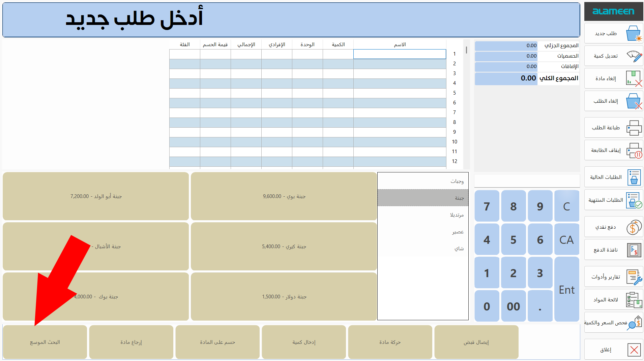The height and width of the screenshot is (361, 644).
Task: Start extended search via البحث الموسع button
Action: [45, 342]
